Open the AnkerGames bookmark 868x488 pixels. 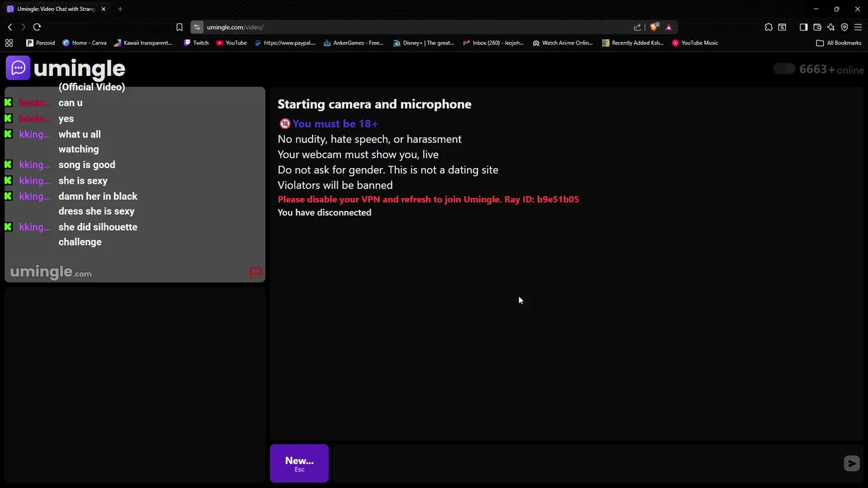click(354, 43)
